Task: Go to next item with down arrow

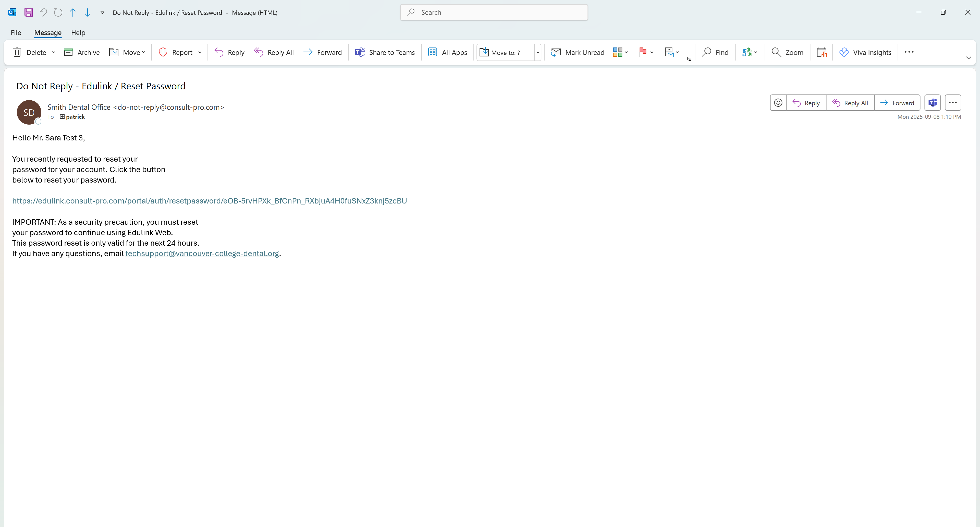Action: (x=88, y=12)
